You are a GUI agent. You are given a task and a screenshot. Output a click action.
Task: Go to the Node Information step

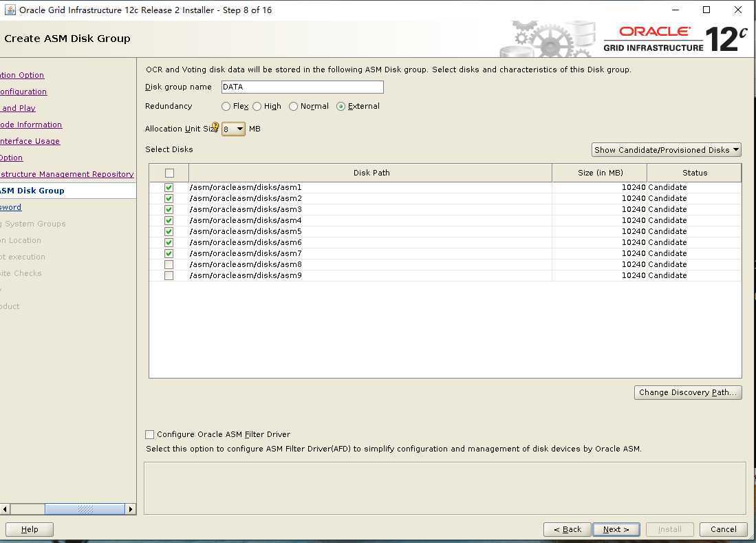tap(31, 125)
